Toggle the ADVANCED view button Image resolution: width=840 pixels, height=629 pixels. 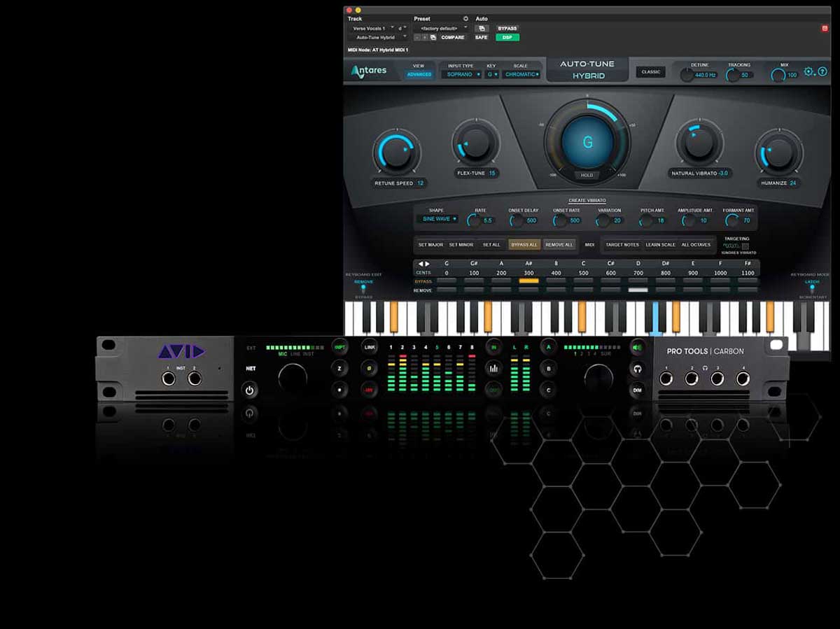(419, 74)
